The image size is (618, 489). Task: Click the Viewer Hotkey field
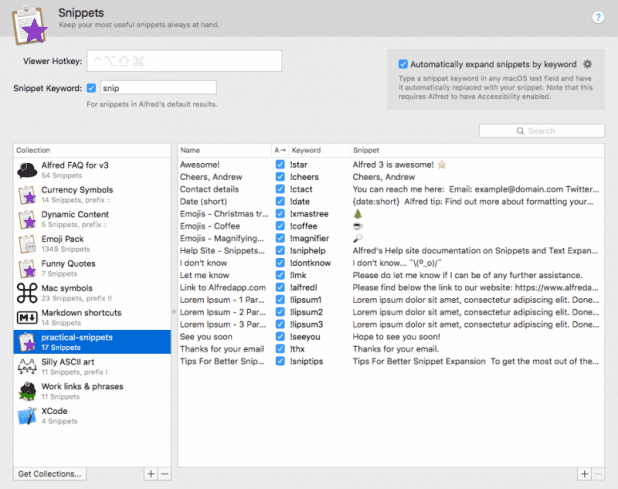[x=184, y=61]
